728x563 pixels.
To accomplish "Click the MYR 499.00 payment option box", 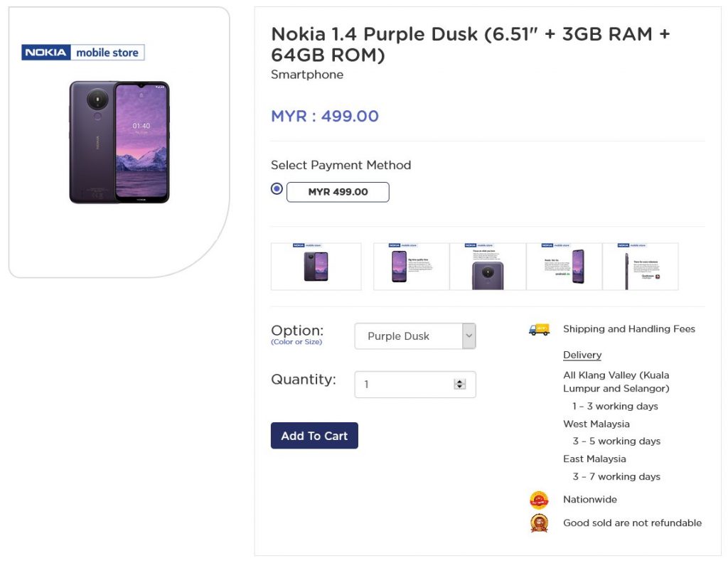I will pyautogui.click(x=338, y=192).
